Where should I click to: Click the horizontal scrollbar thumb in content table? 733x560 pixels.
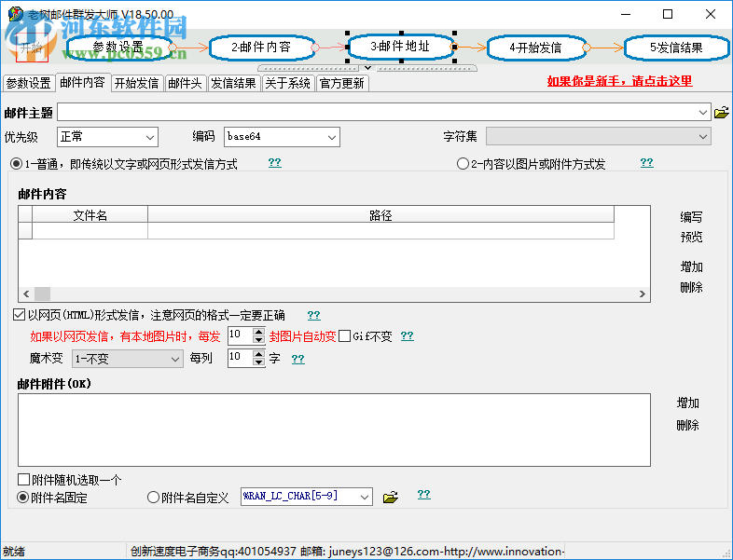pyautogui.click(x=42, y=294)
